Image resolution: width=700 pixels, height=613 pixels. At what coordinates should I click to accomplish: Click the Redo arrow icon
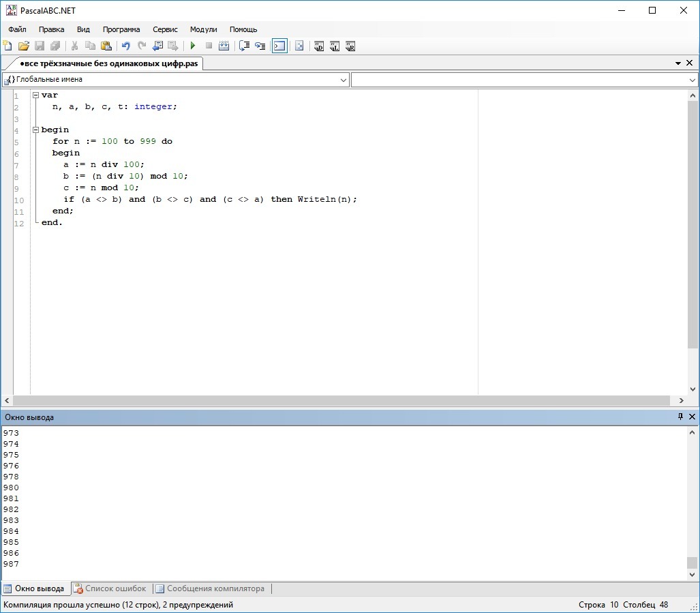[142, 46]
